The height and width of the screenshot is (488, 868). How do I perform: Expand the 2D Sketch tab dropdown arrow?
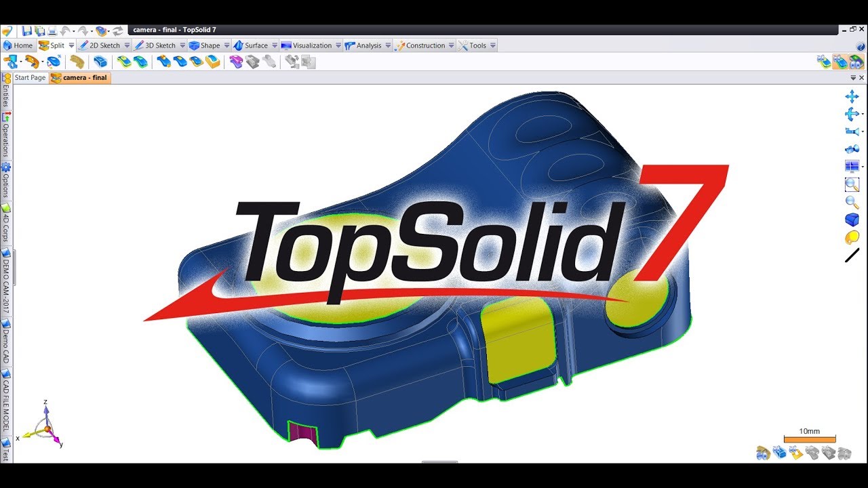point(127,45)
